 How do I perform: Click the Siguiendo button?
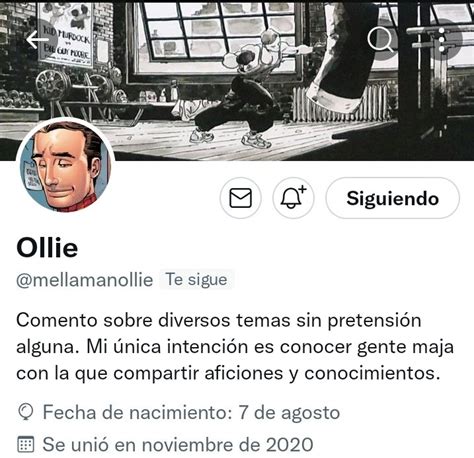pyautogui.click(x=392, y=198)
